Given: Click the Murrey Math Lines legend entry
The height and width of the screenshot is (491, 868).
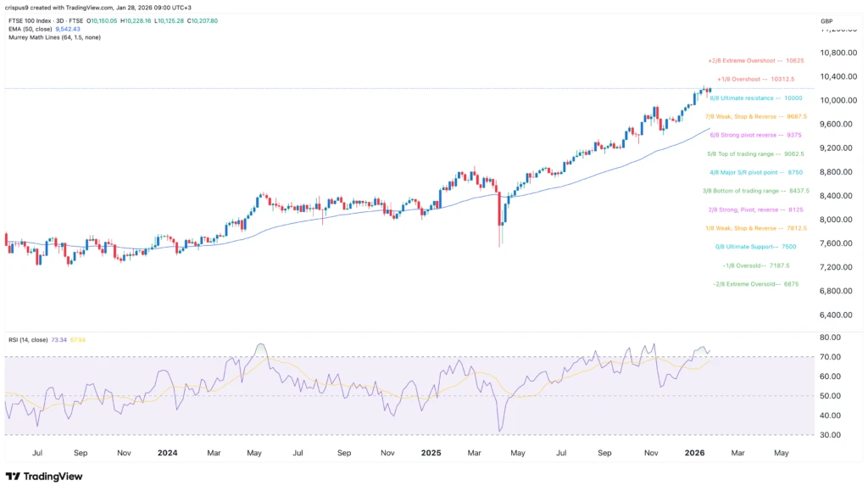Looking at the screenshot, I should click(x=55, y=36).
